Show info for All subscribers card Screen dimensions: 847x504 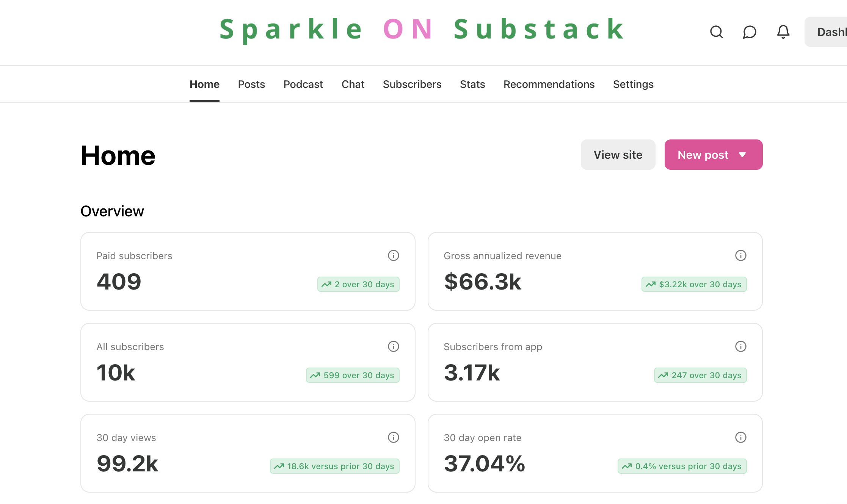(x=394, y=346)
